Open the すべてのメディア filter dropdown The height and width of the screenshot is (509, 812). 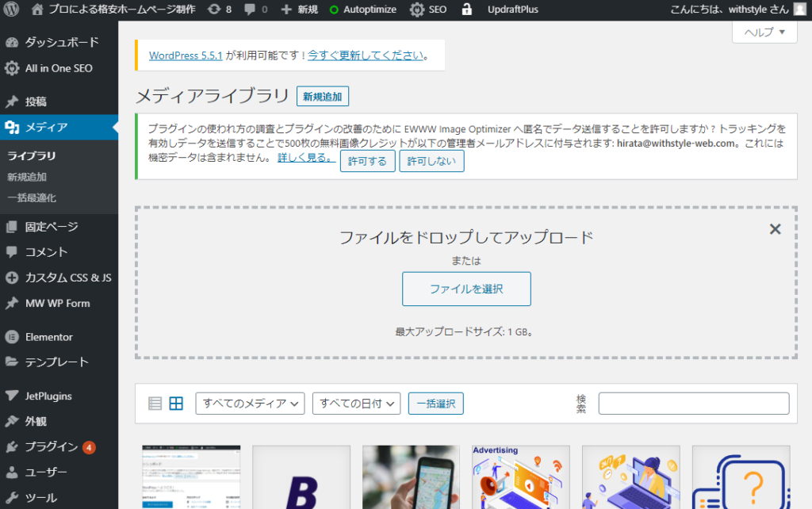(250, 403)
